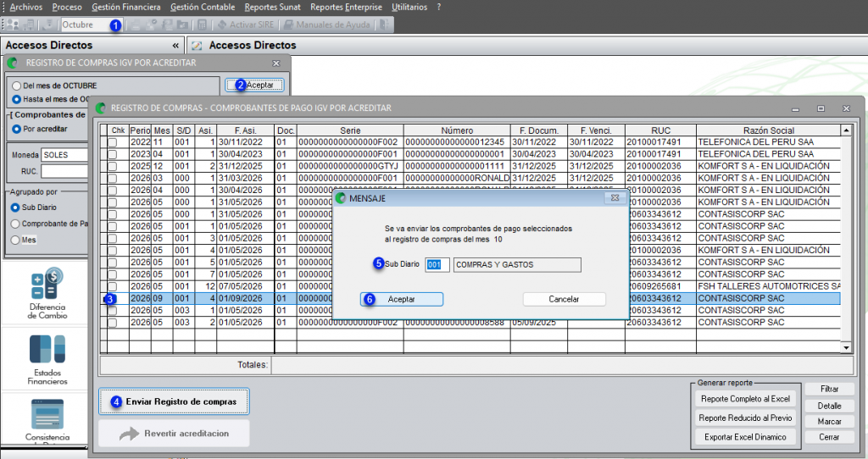Click Exportar Excel Dinamico
Image resolution: width=868 pixels, height=459 pixels.
[745, 437]
